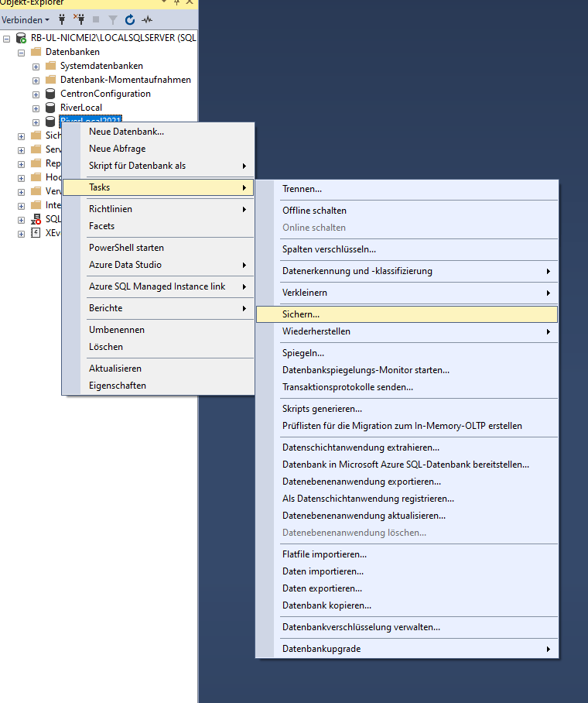Image resolution: width=588 pixels, height=703 pixels.
Task: Expand the Systemdatenbanken folder
Action: click(x=36, y=66)
